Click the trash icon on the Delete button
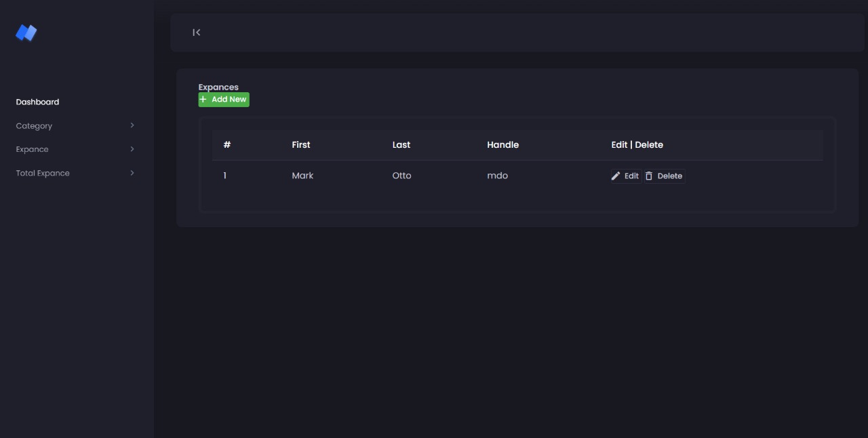The height and width of the screenshot is (438, 868). pyautogui.click(x=649, y=176)
